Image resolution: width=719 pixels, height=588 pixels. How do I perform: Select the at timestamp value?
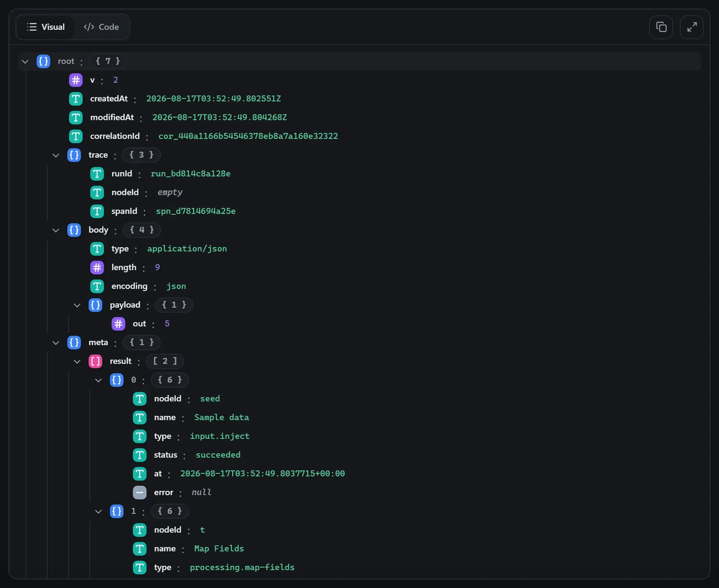[262, 474]
